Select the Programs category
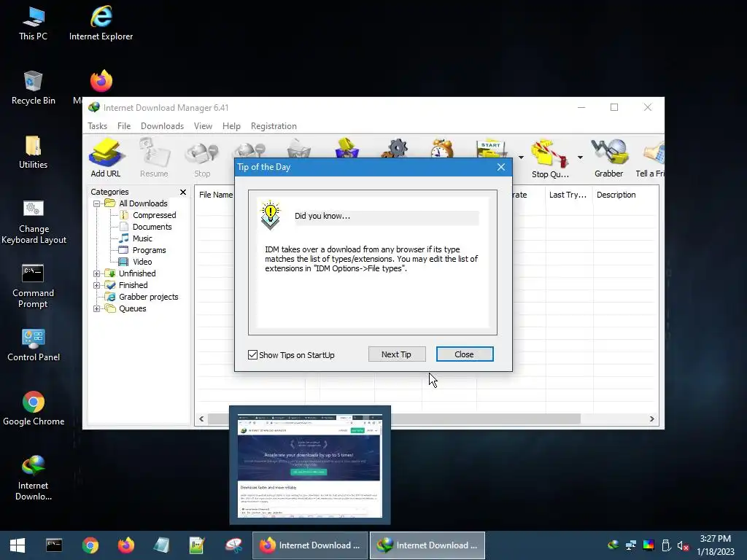This screenshot has height=560, width=747. pyautogui.click(x=149, y=251)
